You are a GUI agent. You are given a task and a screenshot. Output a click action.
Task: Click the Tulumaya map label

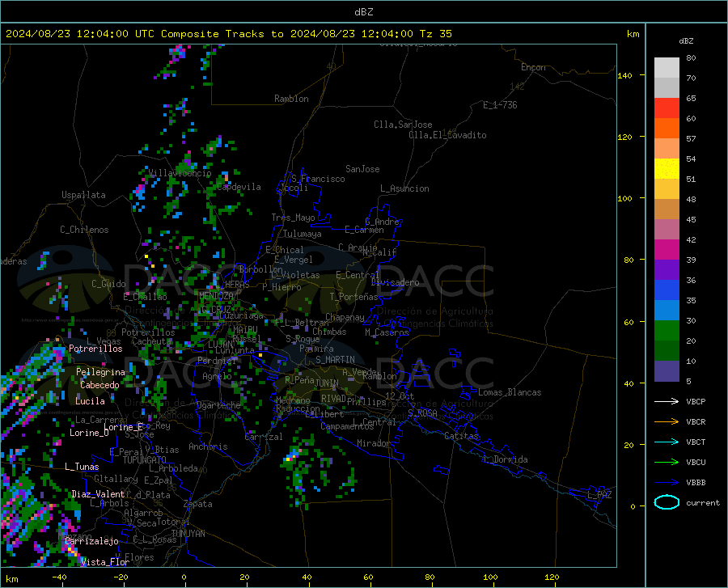click(303, 234)
